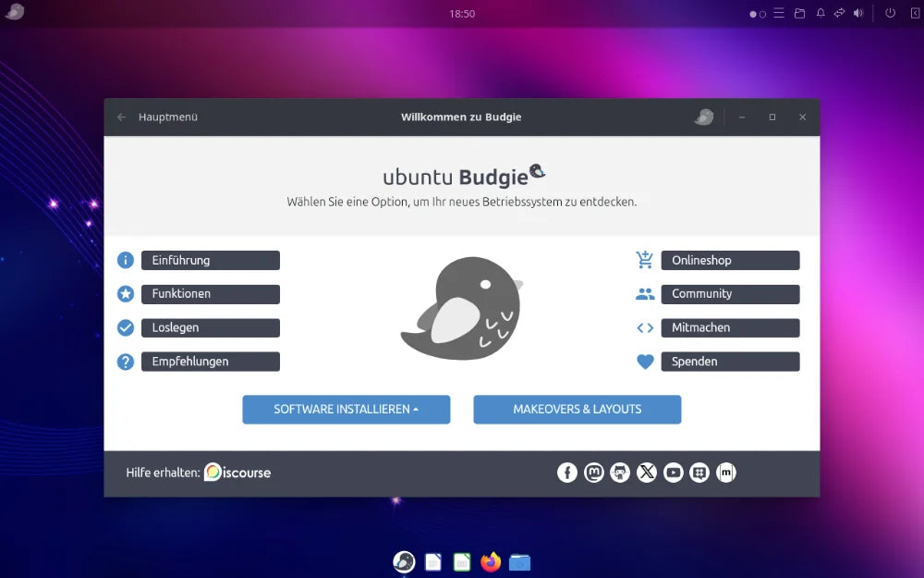Open the volume speaker icon in panel
Viewport: 924px width, 578px height.
tap(858, 13)
